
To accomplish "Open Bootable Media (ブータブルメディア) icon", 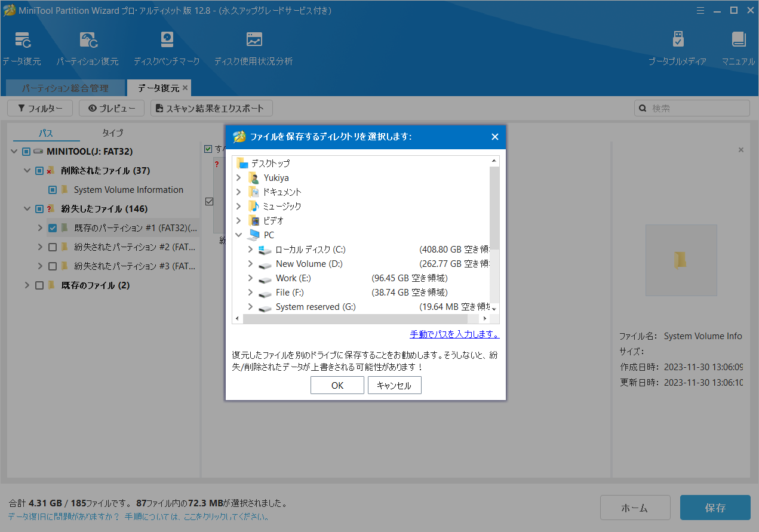I will (678, 41).
